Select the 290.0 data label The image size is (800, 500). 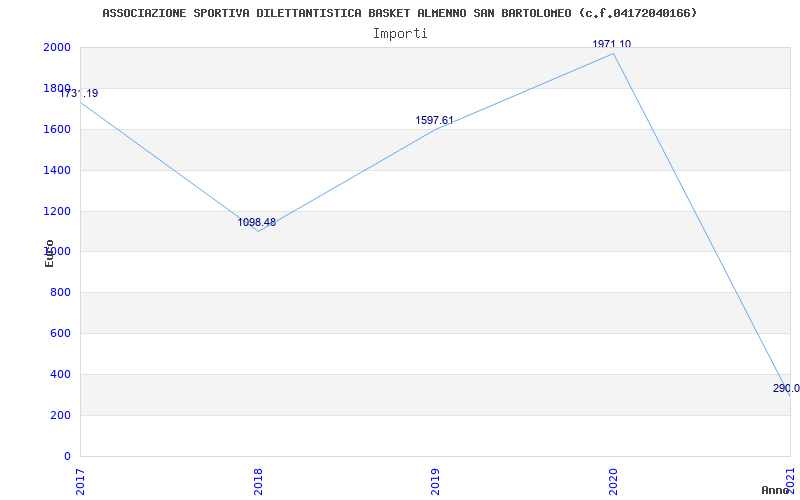click(x=786, y=388)
